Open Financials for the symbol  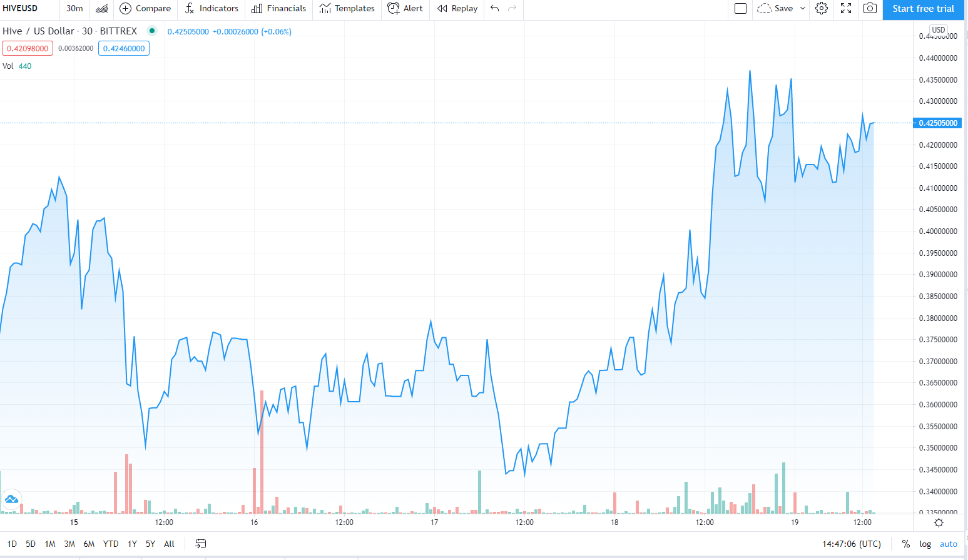(279, 9)
